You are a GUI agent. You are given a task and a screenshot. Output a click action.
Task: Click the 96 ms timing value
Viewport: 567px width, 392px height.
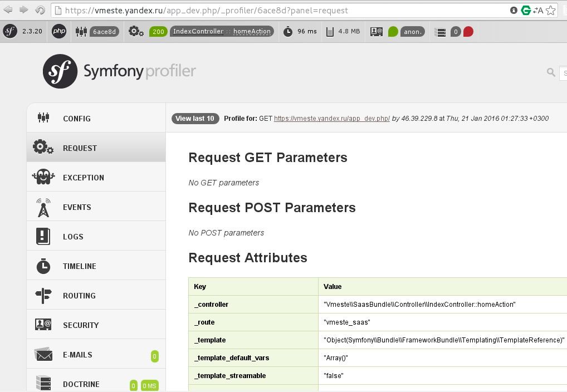pyautogui.click(x=307, y=31)
